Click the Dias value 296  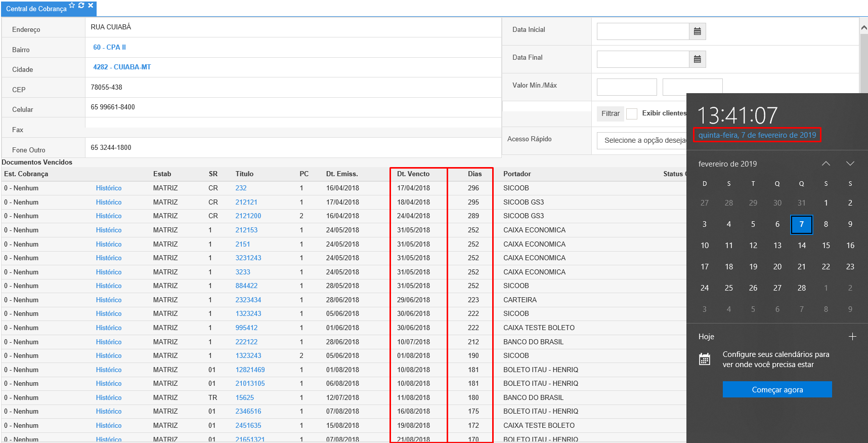tap(473, 188)
